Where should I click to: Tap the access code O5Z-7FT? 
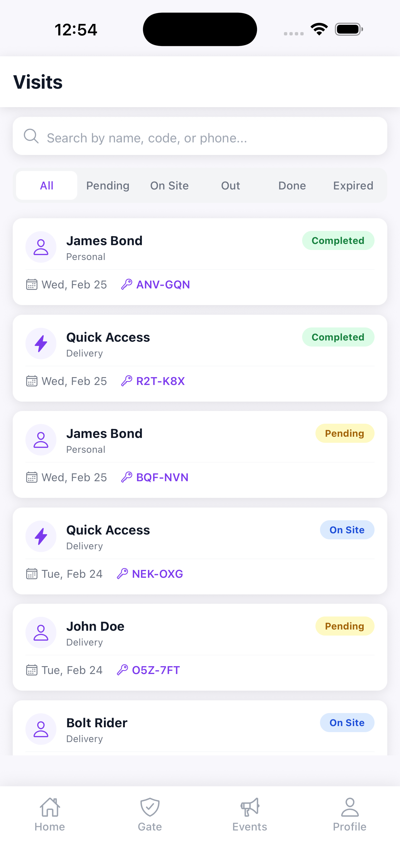(x=156, y=670)
